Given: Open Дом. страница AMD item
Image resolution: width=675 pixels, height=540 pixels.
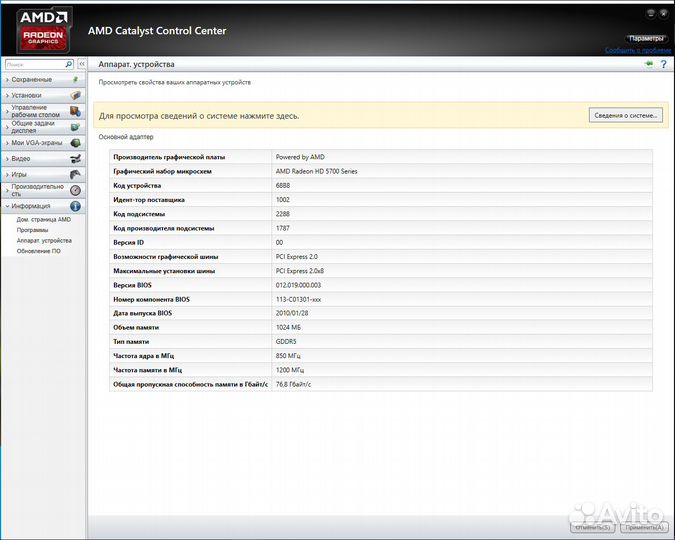Looking at the screenshot, I should pyautogui.click(x=43, y=220).
